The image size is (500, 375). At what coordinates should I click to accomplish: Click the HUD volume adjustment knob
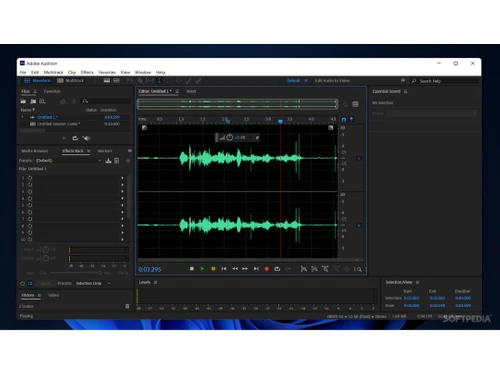pos(230,137)
